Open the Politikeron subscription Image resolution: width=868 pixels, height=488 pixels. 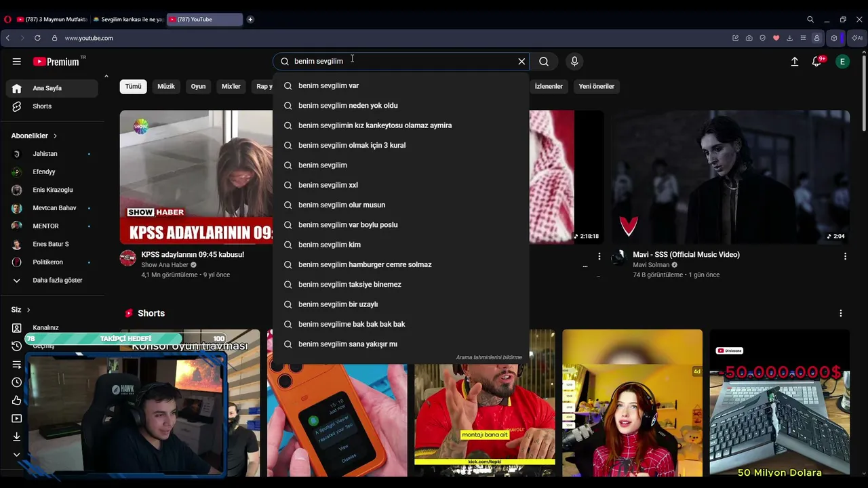pos(52,262)
